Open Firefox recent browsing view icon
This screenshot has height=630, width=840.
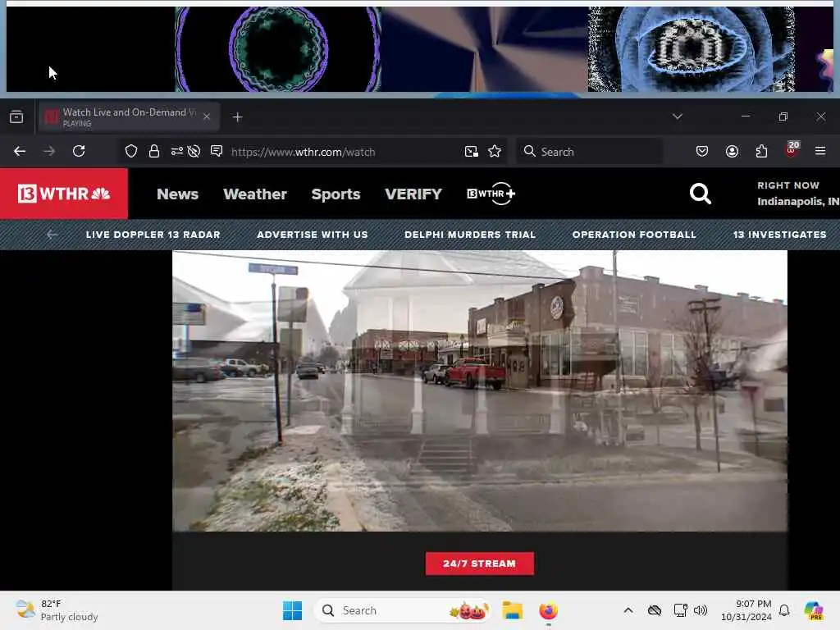(x=16, y=116)
